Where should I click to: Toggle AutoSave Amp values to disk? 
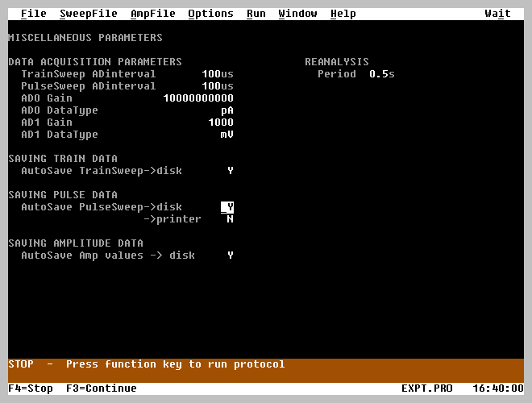click(230, 256)
